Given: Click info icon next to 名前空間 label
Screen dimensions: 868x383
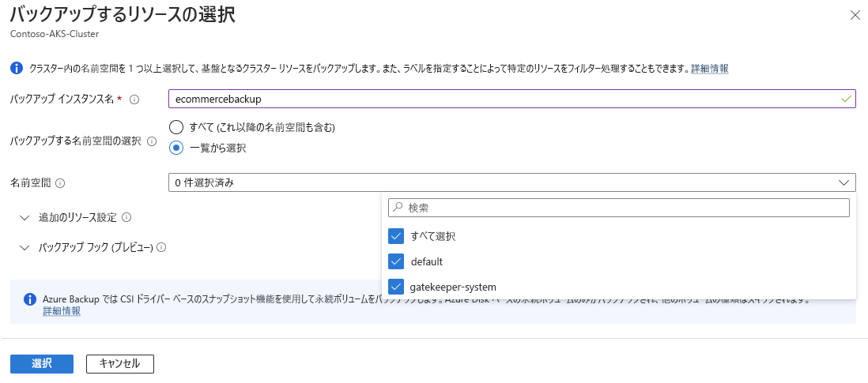Looking at the screenshot, I should pos(60,183).
